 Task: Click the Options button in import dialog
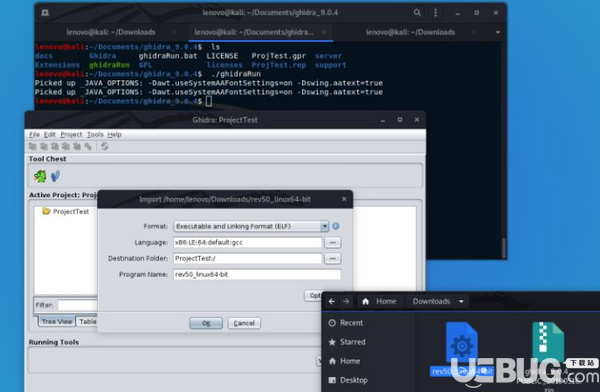coord(313,296)
